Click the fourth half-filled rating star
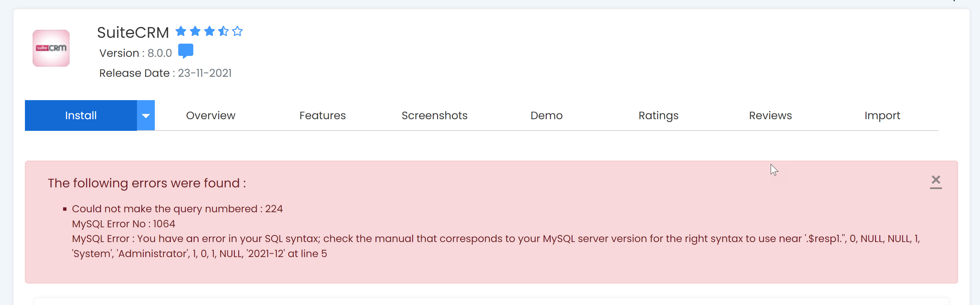980x305 pixels. point(223,31)
